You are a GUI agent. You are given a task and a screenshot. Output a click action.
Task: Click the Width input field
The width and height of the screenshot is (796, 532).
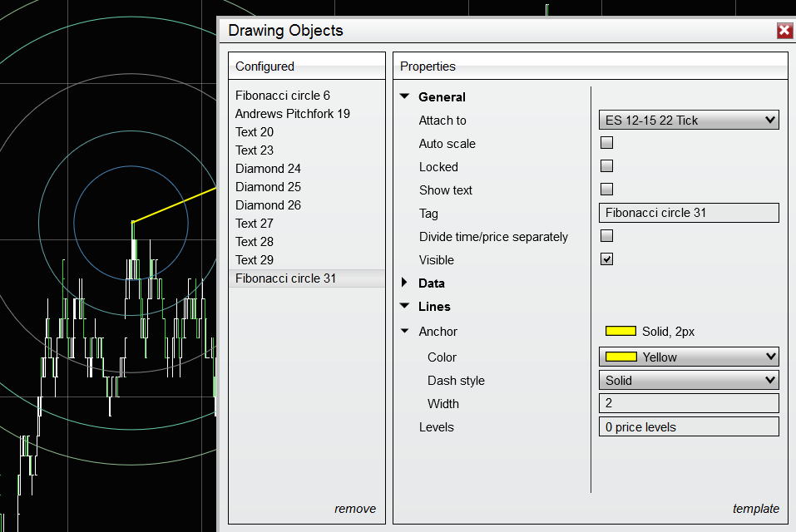click(688, 404)
